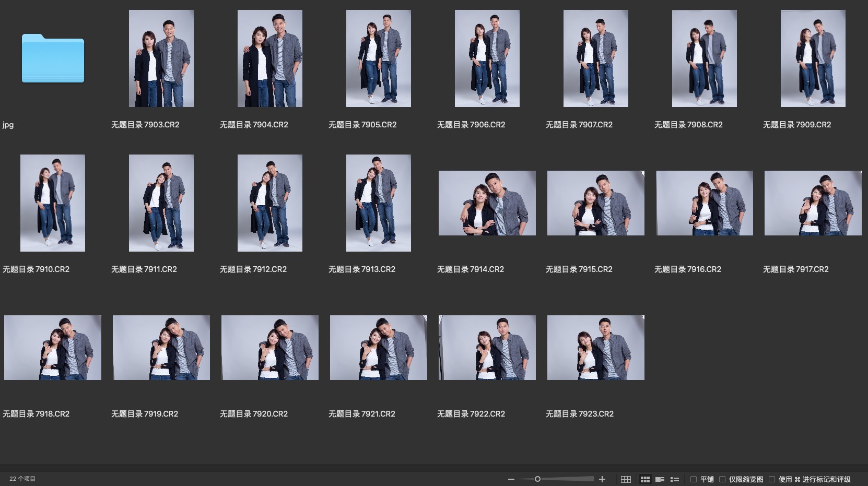Viewport: 868px width, 486px height.
Task: Click the 无题目录 7918.CR2 thumbnail
Action: [x=53, y=348]
